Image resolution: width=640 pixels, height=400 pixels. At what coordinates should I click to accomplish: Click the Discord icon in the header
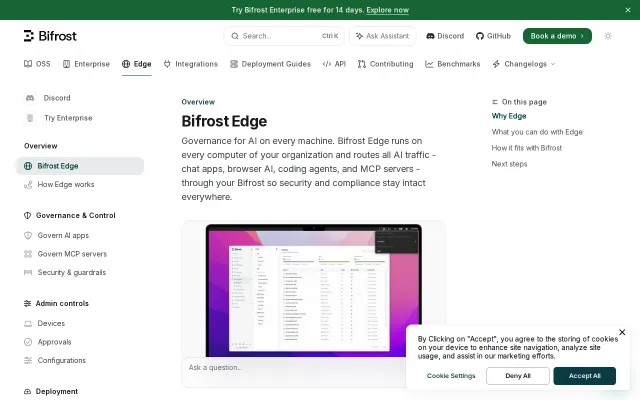click(x=430, y=36)
